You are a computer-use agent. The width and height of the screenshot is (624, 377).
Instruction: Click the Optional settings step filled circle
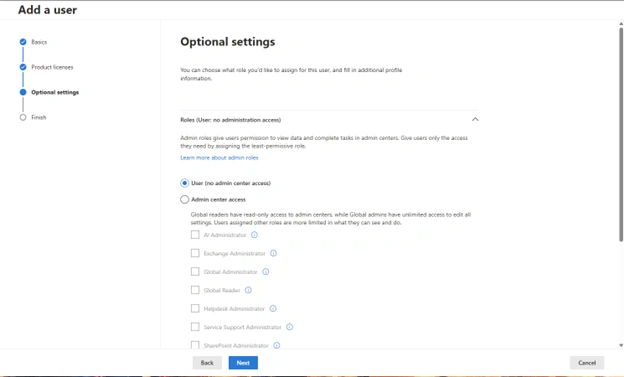23,92
